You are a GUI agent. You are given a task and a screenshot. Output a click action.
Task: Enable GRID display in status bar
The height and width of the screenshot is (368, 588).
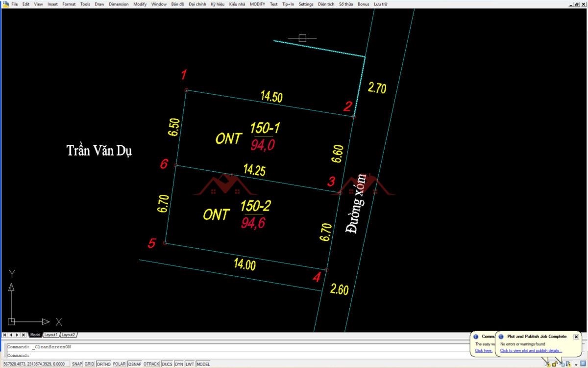(x=89, y=364)
